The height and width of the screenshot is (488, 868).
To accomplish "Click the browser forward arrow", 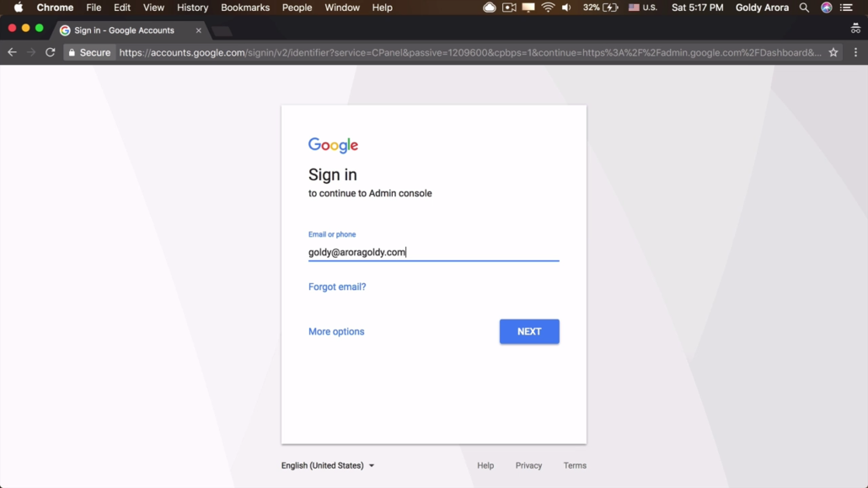I will click(x=31, y=52).
